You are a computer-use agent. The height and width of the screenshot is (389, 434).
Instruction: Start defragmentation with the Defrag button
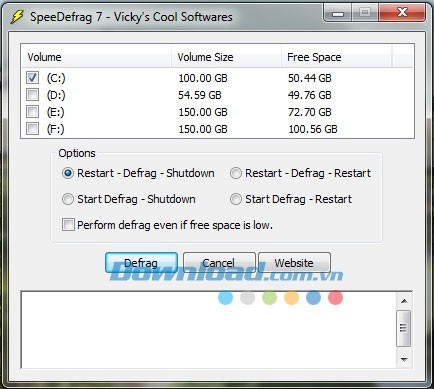tap(141, 263)
